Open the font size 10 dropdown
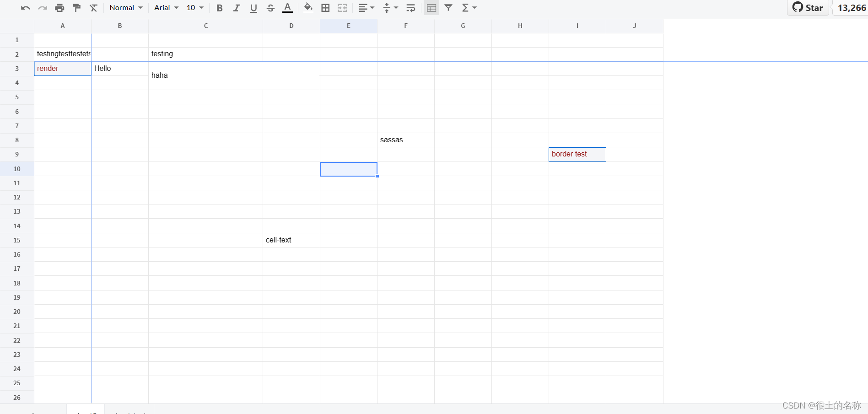This screenshot has width=868, height=414. click(x=195, y=8)
